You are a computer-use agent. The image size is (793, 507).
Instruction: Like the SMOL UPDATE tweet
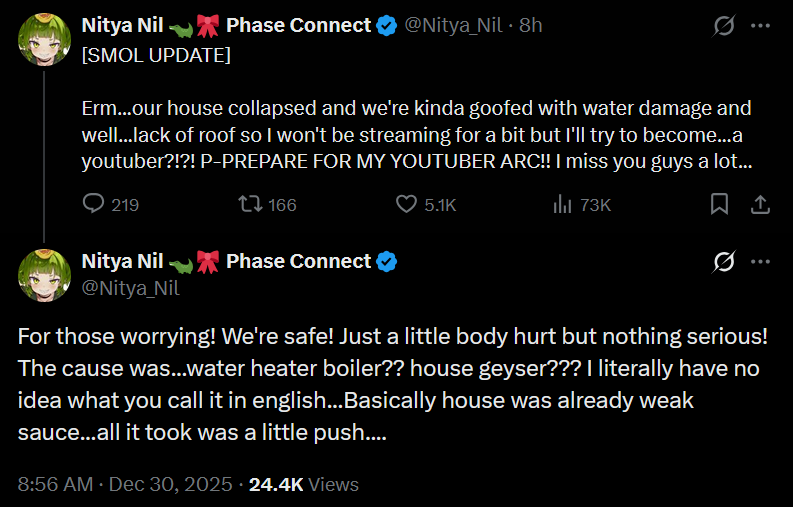(x=407, y=205)
